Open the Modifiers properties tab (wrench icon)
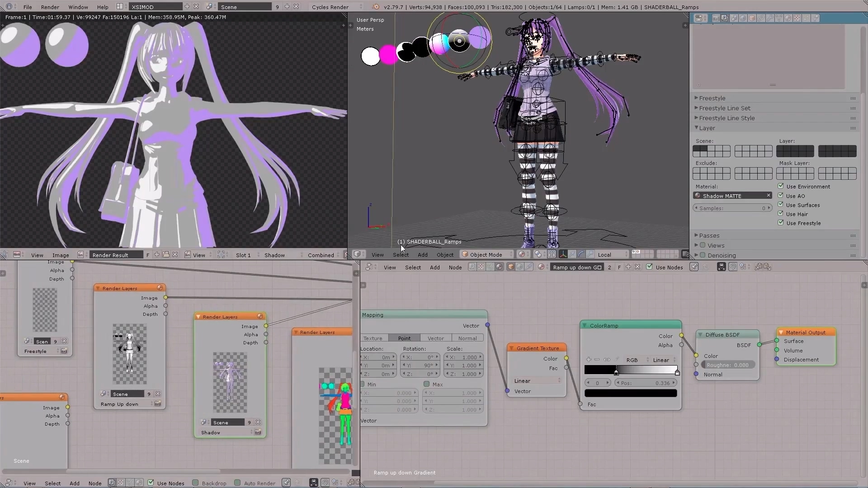 770,18
